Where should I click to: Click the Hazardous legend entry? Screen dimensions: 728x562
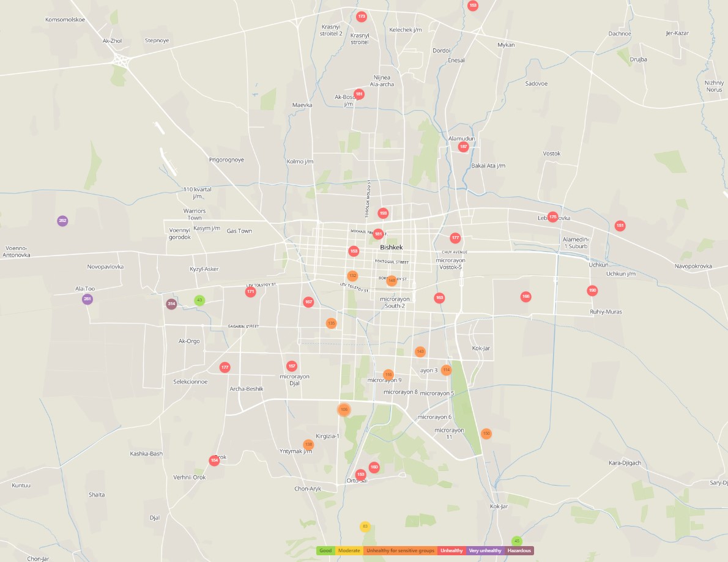click(x=519, y=551)
